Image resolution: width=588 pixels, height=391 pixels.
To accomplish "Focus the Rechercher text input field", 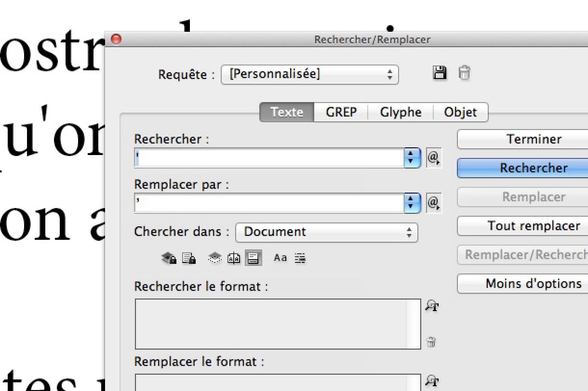I will click(269, 158).
